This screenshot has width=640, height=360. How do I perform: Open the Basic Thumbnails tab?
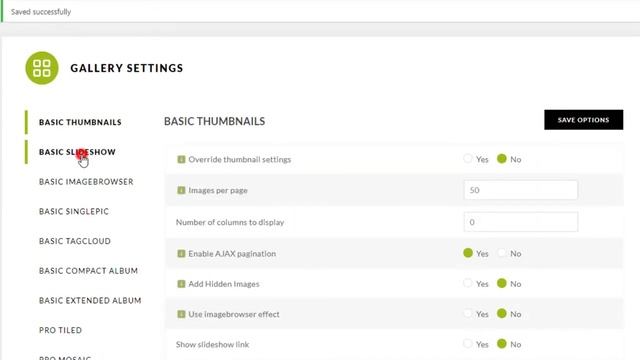80,122
